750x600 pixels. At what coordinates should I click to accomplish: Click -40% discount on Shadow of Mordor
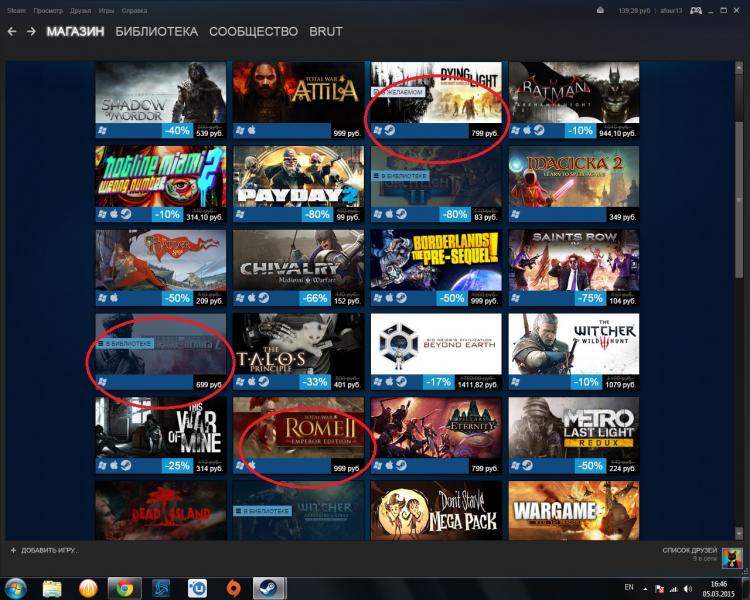click(x=177, y=130)
